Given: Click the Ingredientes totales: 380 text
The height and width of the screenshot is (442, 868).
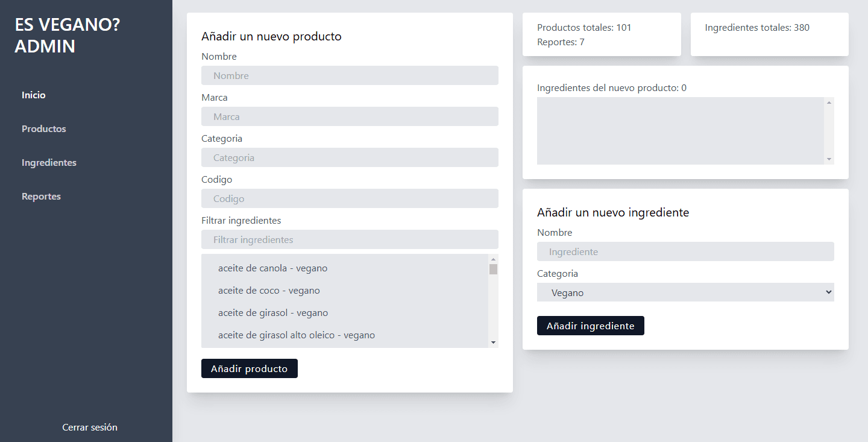Looking at the screenshot, I should (757, 28).
